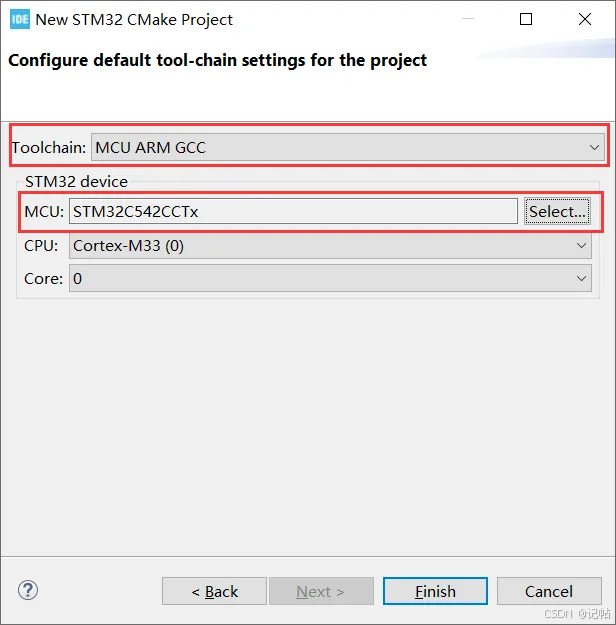Go to previous page with Back button

pyautogui.click(x=215, y=591)
